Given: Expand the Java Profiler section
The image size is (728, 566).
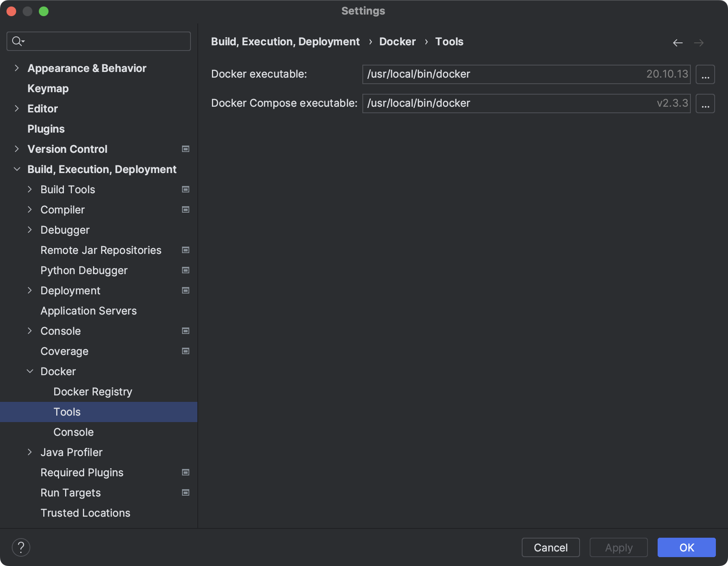Looking at the screenshot, I should [30, 452].
